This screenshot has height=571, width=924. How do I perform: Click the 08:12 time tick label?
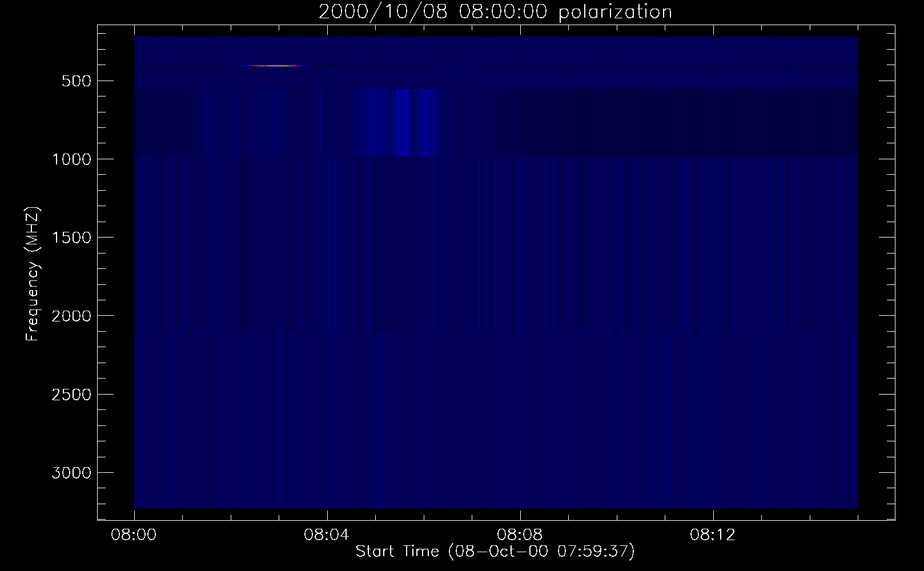tap(713, 536)
